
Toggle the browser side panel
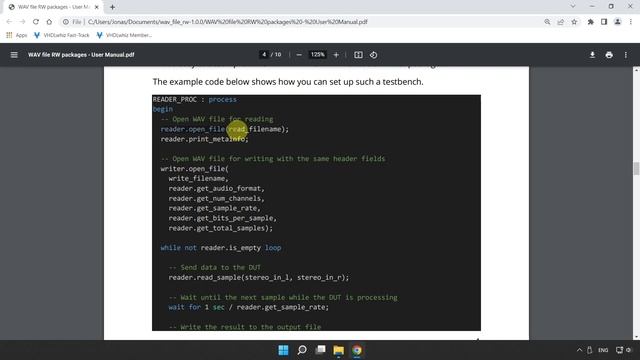pos(604,22)
